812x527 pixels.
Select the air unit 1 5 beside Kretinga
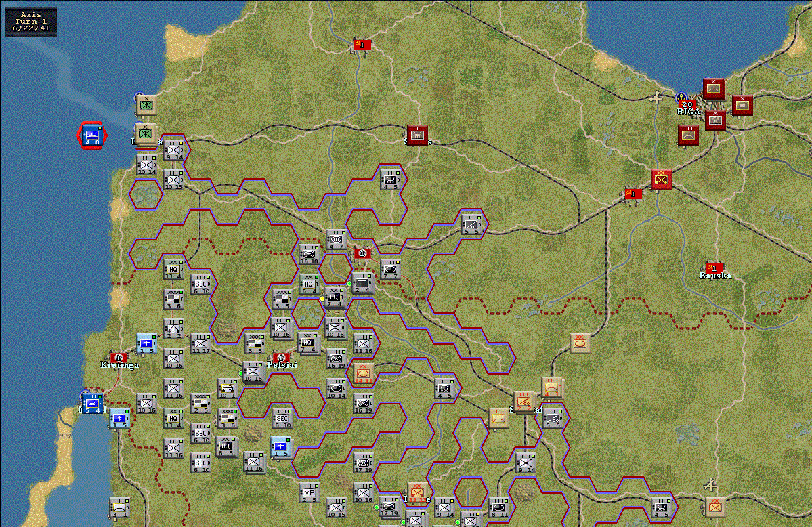(146, 344)
